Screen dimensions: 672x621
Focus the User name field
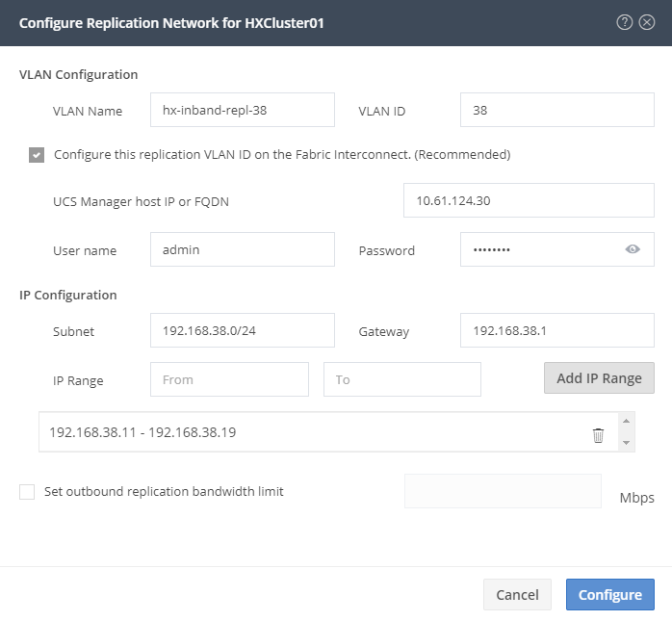243,249
